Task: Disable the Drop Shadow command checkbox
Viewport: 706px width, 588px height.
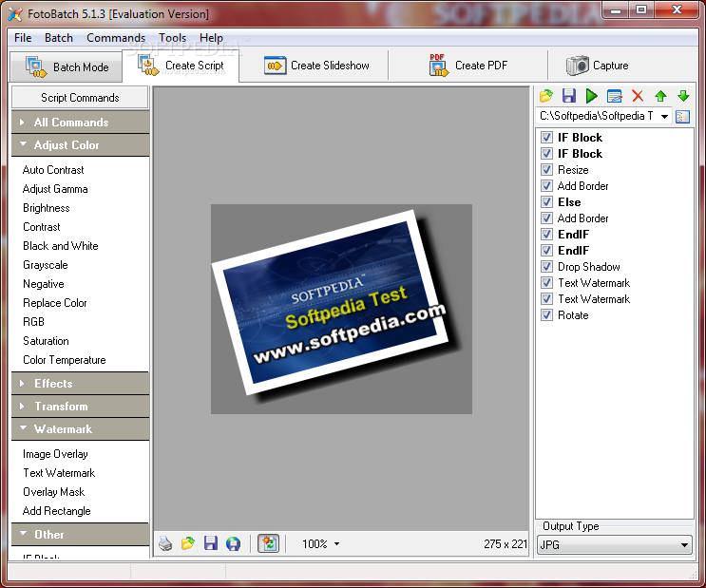Action: 546,267
